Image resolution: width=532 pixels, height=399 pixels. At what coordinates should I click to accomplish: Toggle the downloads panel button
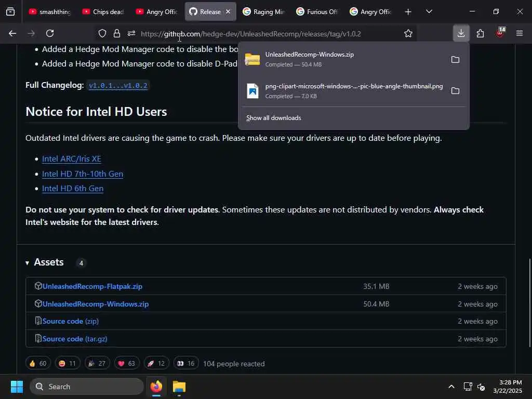coord(461,33)
